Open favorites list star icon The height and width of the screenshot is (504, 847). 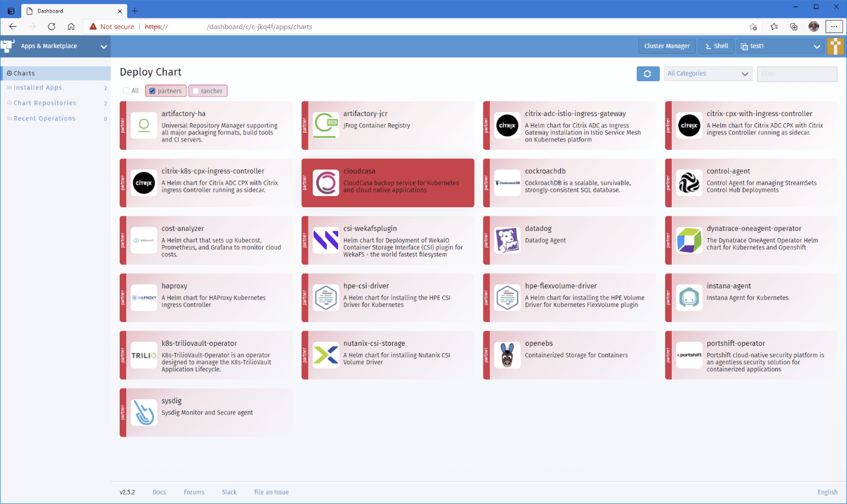tap(774, 26)
